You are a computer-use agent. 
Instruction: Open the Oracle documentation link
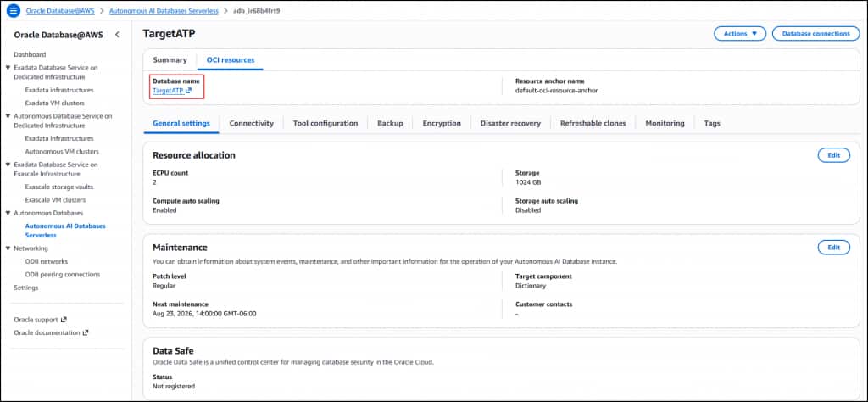(x=47, y=332)
